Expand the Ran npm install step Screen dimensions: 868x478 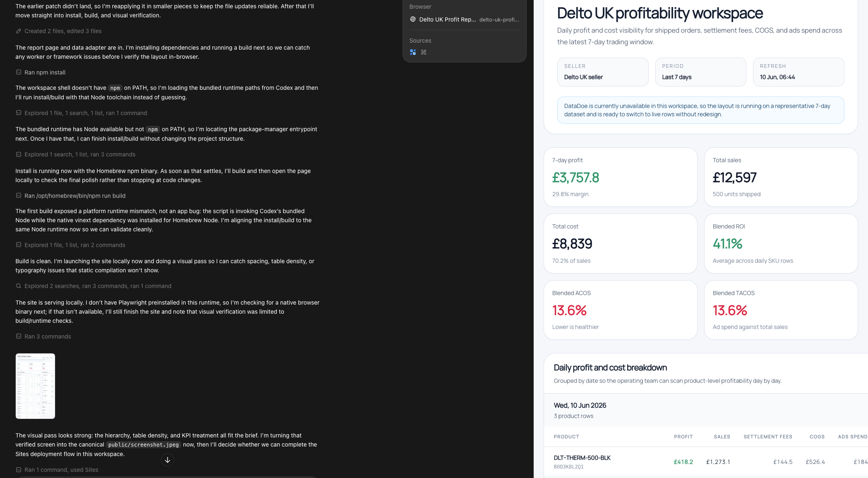coord(45,72)
